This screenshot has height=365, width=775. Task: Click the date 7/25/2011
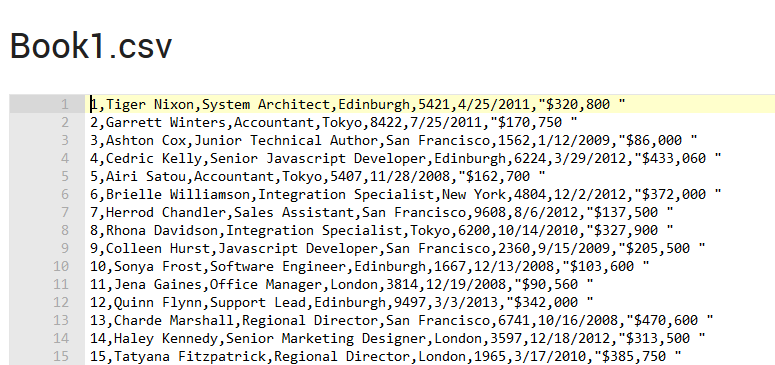coord(446,122)
